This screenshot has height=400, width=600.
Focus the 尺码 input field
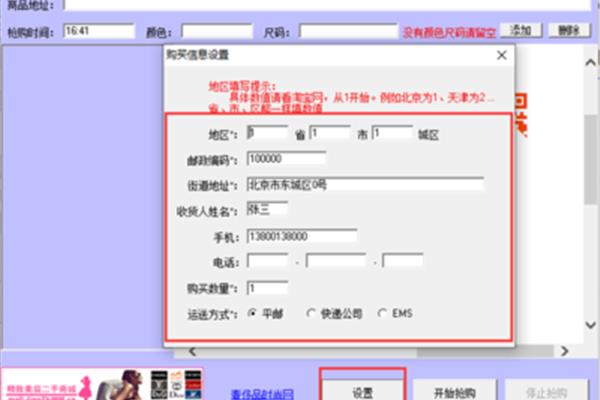click(x=348, y=31)
